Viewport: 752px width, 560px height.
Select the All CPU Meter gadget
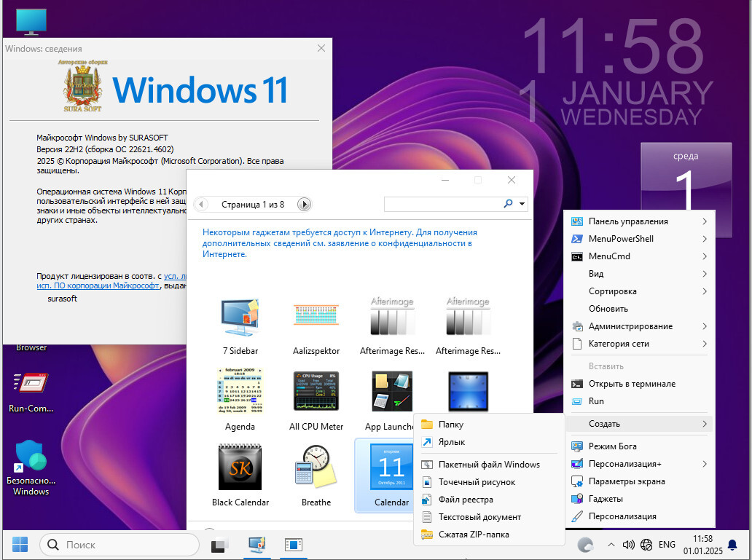click(316, 391)
